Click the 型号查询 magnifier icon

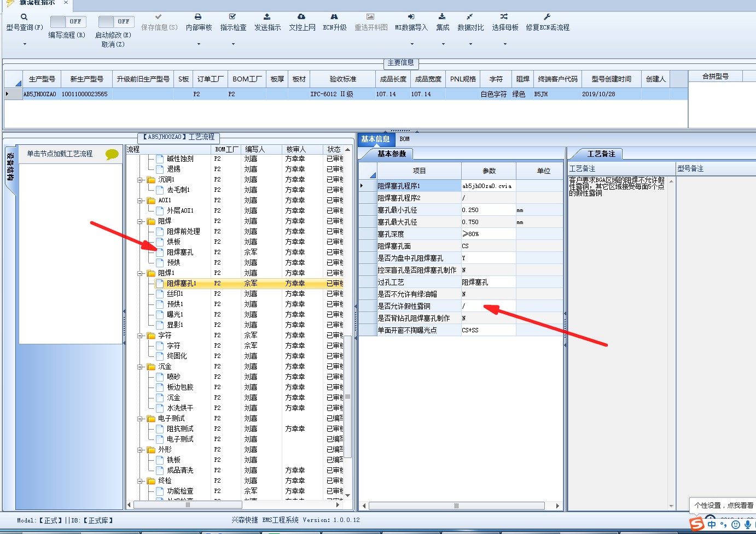point(24,17)
